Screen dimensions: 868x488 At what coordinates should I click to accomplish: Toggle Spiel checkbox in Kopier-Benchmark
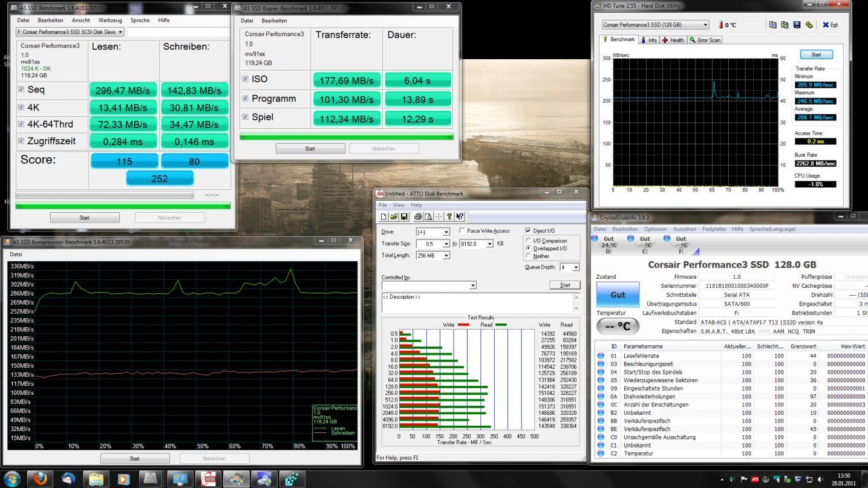coord(245,117)
